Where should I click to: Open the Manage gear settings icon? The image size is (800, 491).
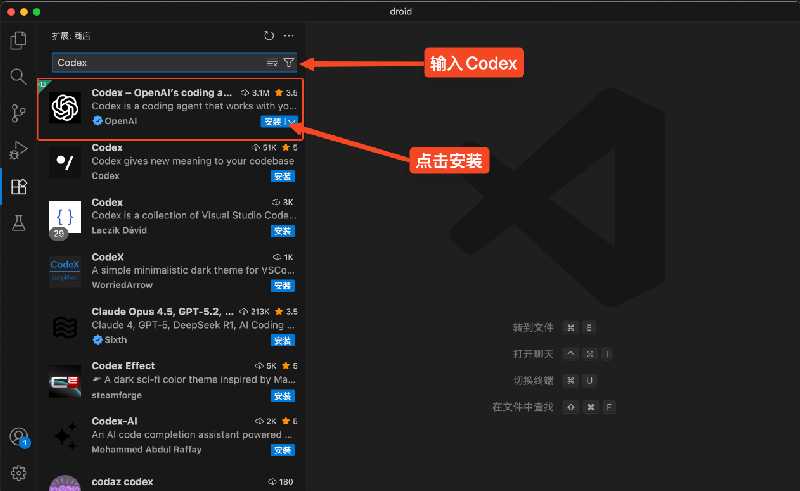pyautogui.click(x=18, y=472)
